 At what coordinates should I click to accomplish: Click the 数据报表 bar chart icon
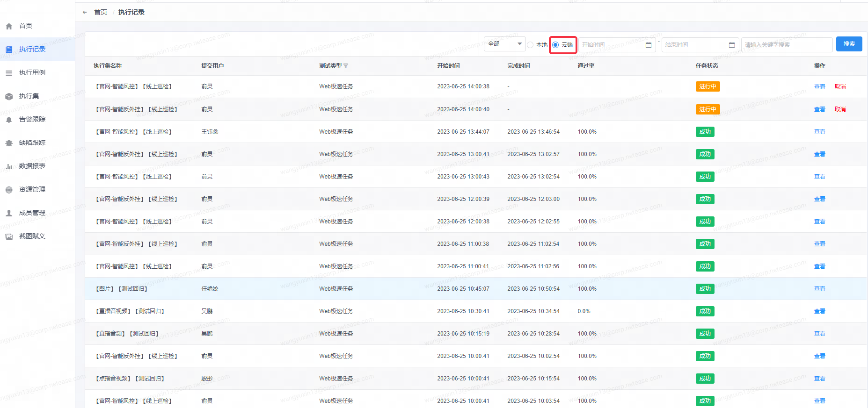coord(9,166)
